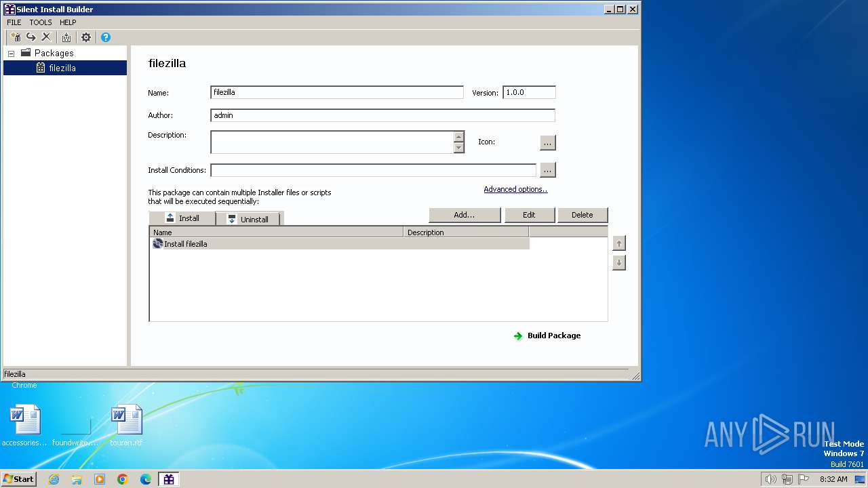This screenshot has width=868, height=488.
Task: Select the filezilla tree item label
Action: (62, 68)
